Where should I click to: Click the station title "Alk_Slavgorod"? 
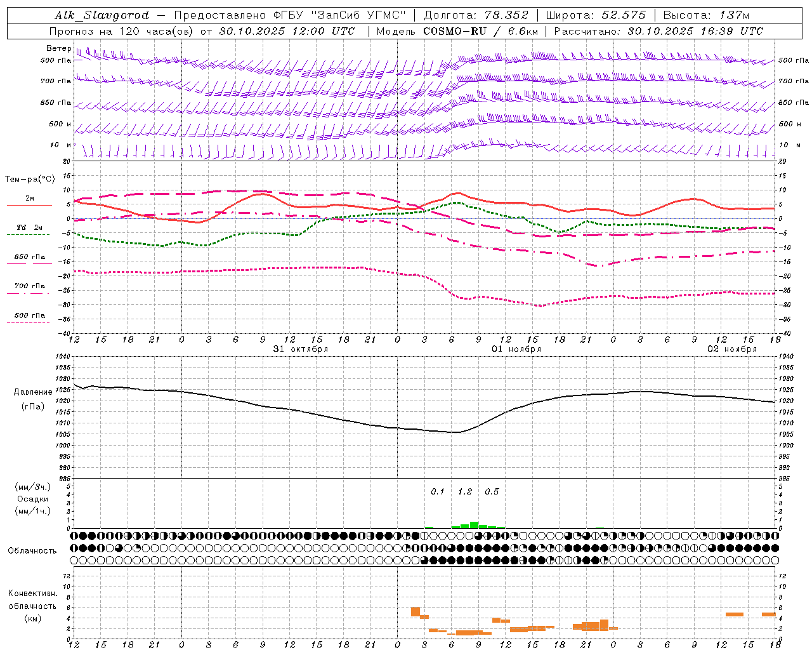coord(102,15)
